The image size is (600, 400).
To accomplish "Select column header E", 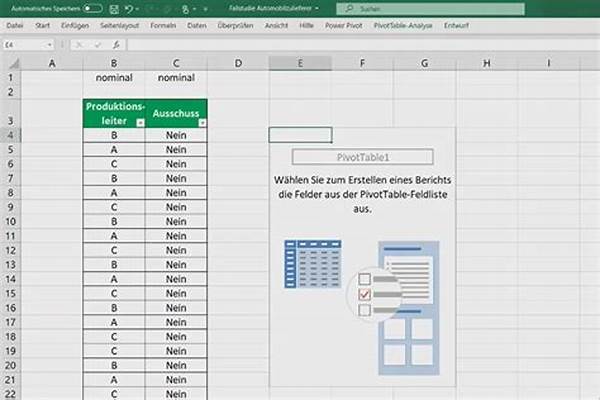I will [300, 63].
